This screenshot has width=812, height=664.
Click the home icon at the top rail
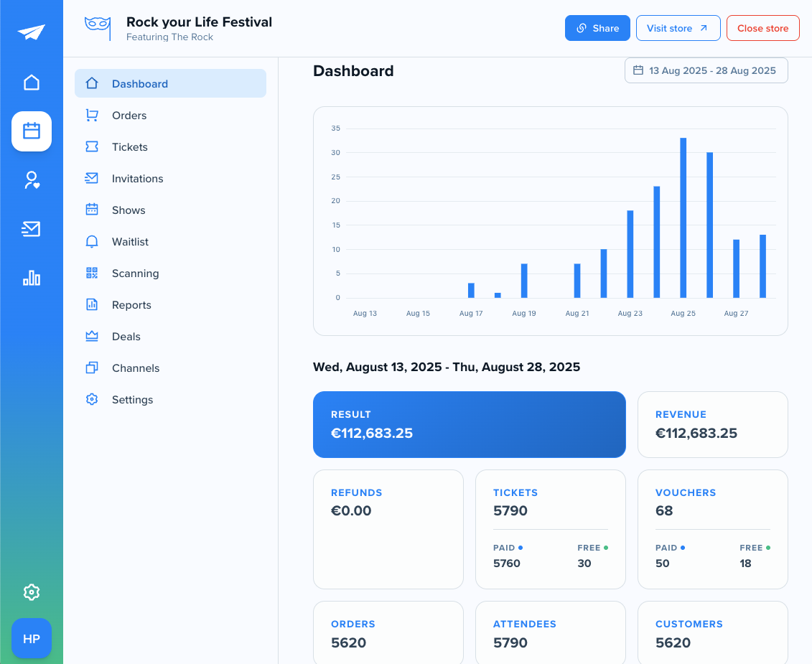click(32, 83)
